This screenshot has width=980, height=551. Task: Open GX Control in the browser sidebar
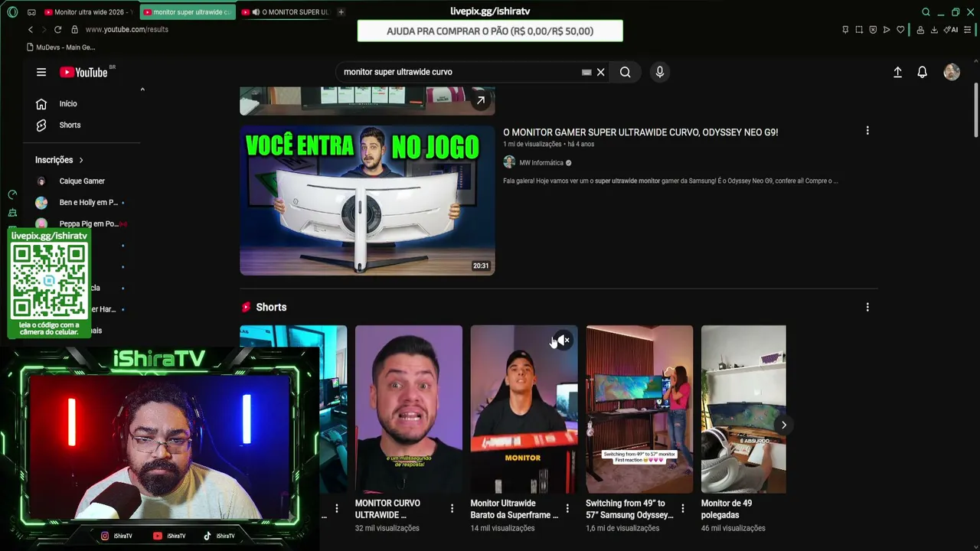[x=12, y=195]
